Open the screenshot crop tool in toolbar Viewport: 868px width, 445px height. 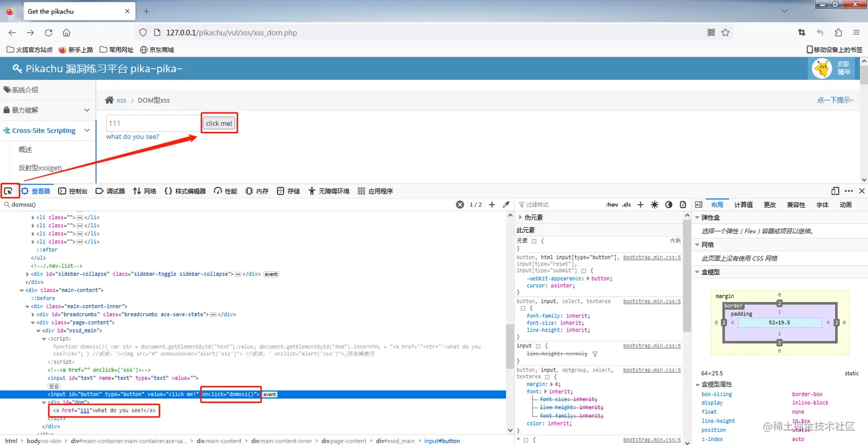802,33
